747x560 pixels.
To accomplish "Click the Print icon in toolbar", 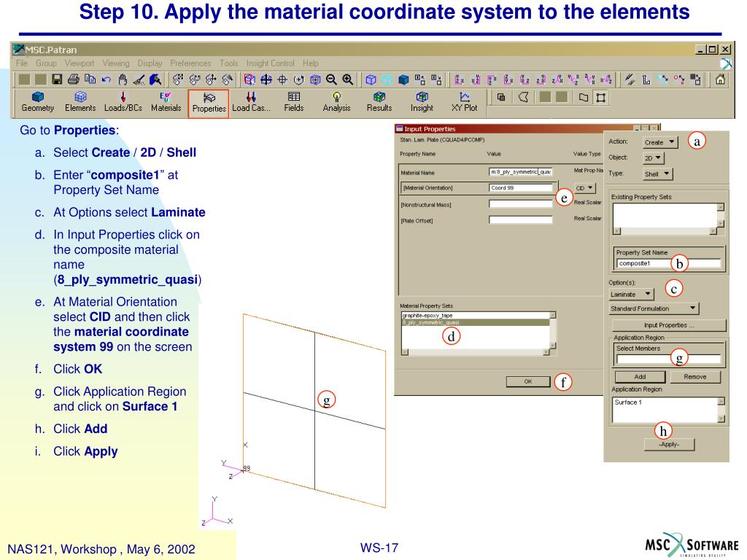I will pos(74,79).
